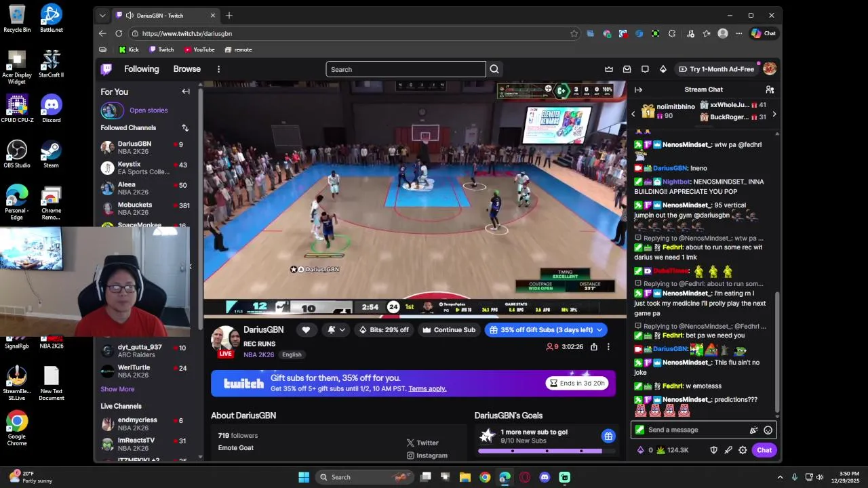Unfollow with the heart button
The height and width of the screenshot is (488, 868).
(x=306, y=330)
